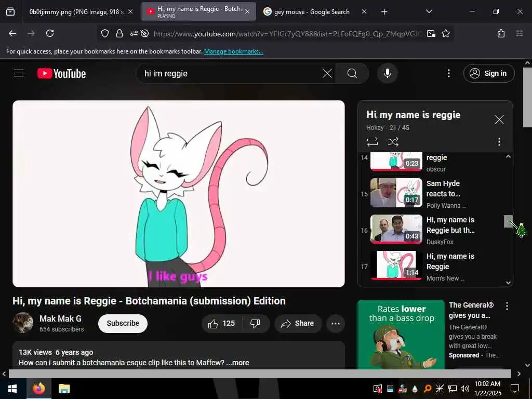Run search with the magnifier button
This screenshot has width=532, height=399.
[x=352, y=73]
